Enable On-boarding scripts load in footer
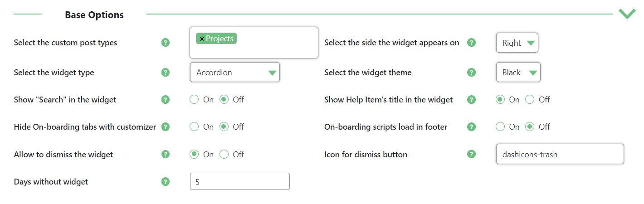This screenshot has height=204, width=644. click(x=500, y=127)
